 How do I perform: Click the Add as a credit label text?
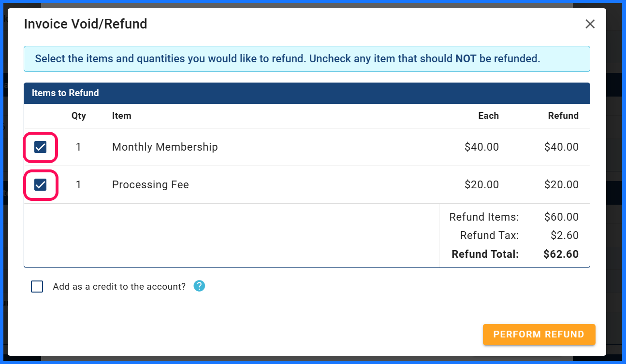119,286
